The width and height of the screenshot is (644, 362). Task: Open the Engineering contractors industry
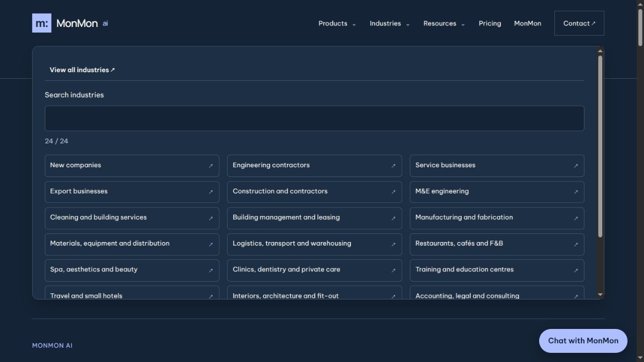click(314, 166)
